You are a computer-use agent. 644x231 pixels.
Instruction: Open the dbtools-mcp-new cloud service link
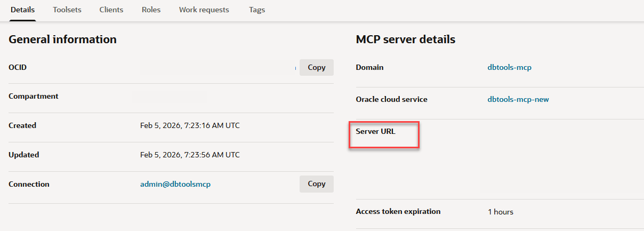(x=518, y=99)
